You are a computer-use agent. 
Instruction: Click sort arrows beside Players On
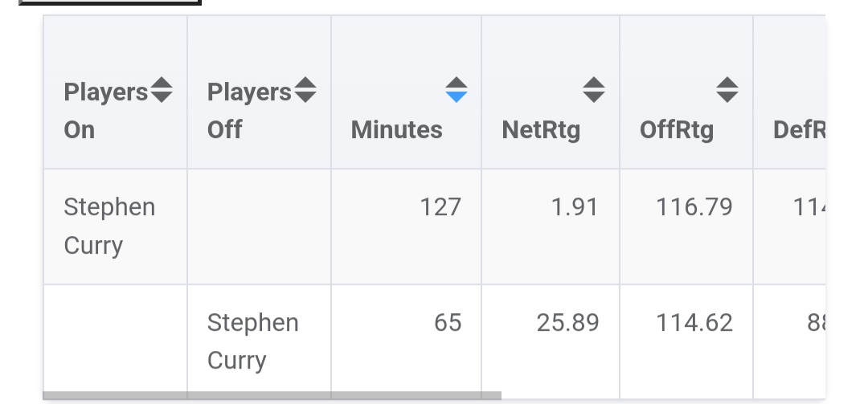point(162,90)
